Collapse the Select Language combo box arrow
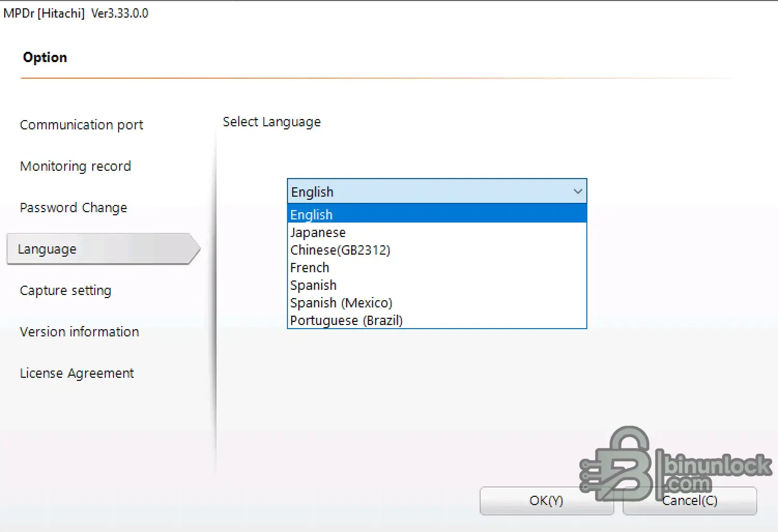Image resolution: width=778 pixels, height=532 pixels. pos(578,191)
